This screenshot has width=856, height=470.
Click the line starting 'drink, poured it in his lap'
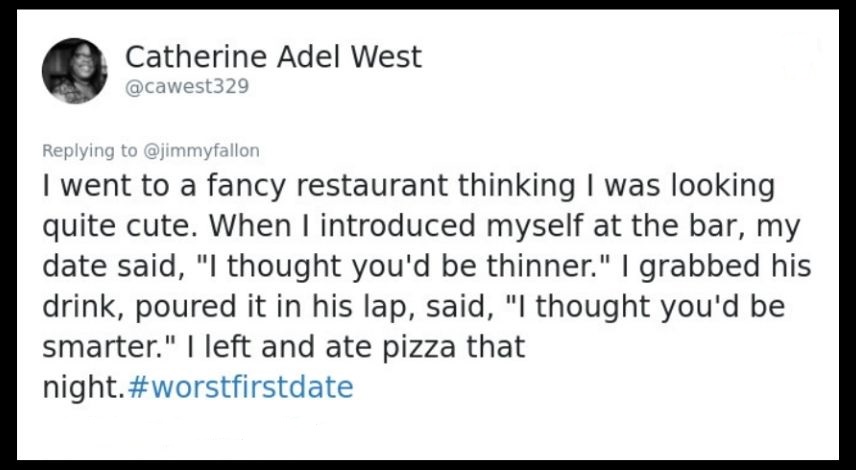[413, 307]
